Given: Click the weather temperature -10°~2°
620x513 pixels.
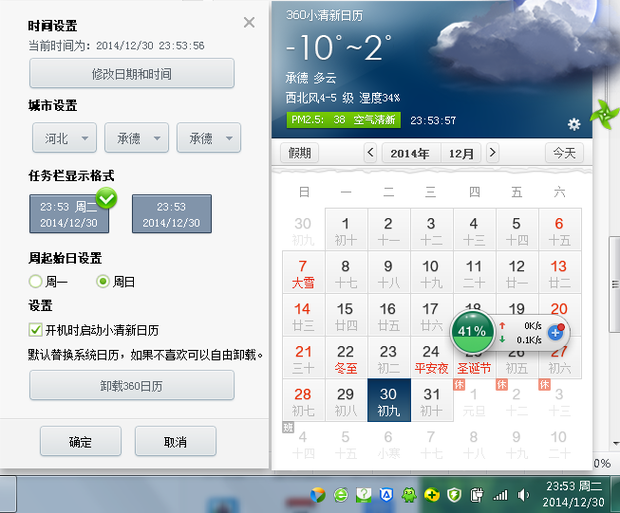Looking at the screenshot, I should tap(340, 48).
